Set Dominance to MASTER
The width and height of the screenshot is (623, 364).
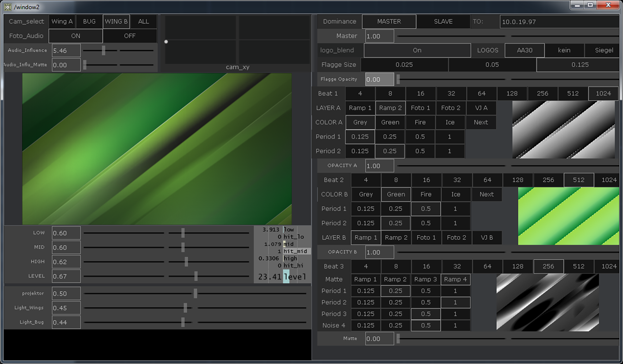click(x=389, y=21)
